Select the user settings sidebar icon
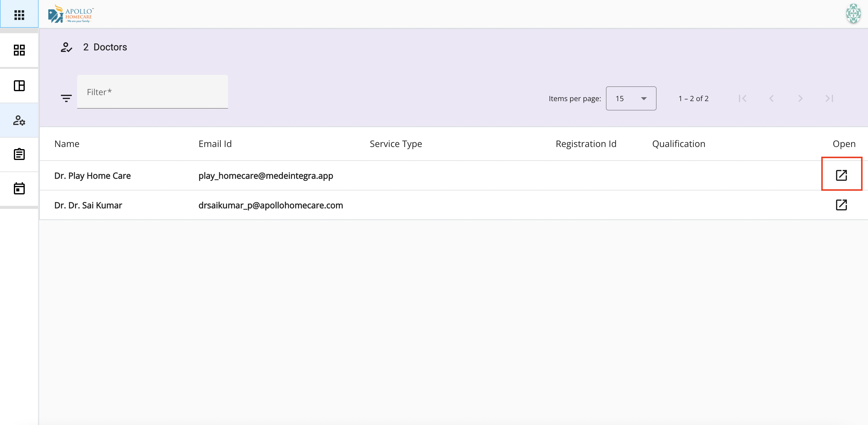Viewport: 868px width, 425px height. click(x=19, y=120)
